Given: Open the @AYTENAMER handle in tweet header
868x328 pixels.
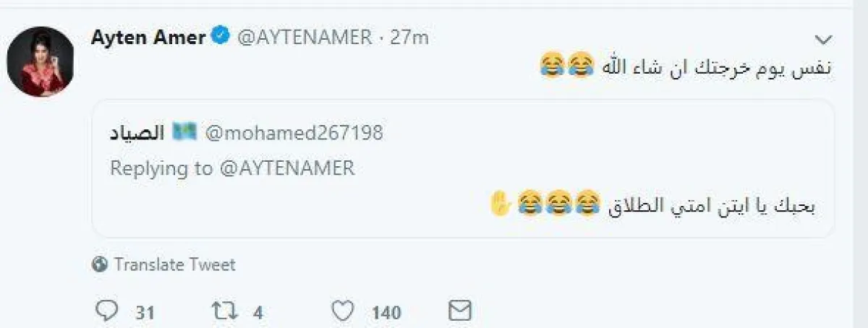Looking at the screenshot, I should [x=305, y=38].
